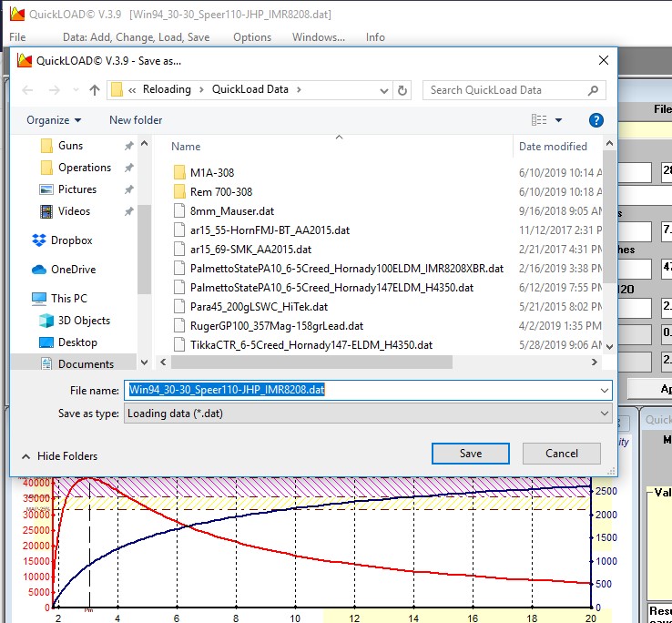Click the date 4/2/2019 1:35 PM
The width and height of the screenshot is (672, 623).
pos(560,326)
